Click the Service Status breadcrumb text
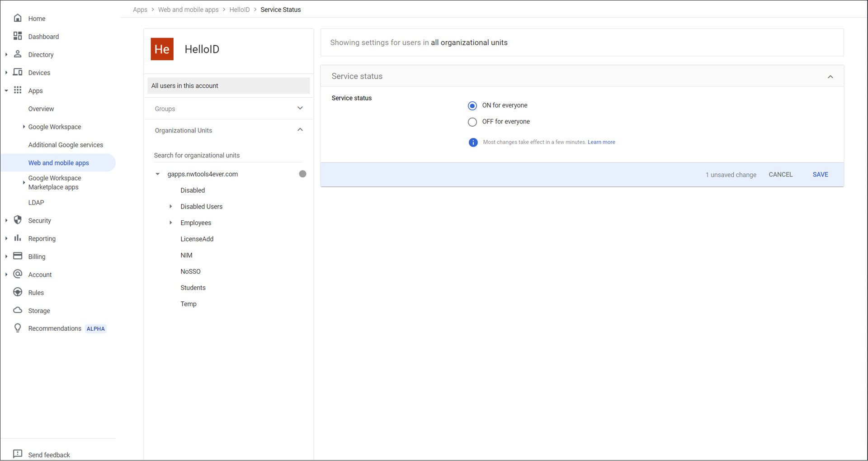This screenshot has width=868, height=461. pyautogui.click(x=280, y=10)
